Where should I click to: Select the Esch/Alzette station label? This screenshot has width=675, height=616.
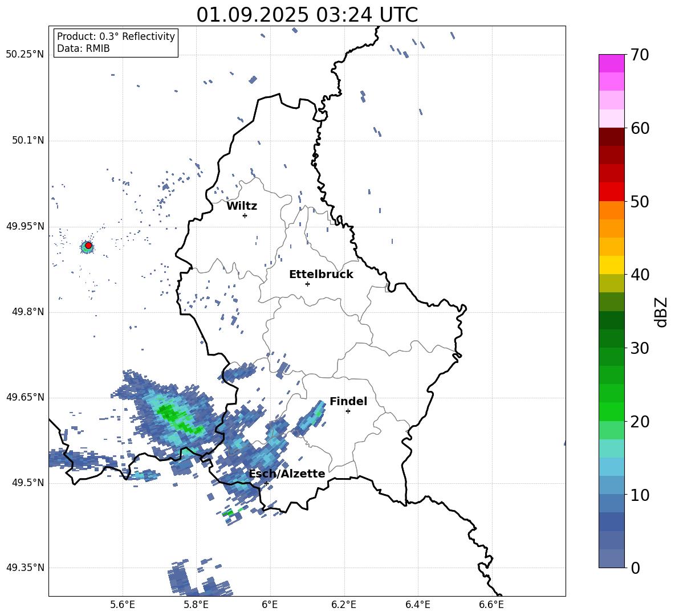tap(287, 474)
